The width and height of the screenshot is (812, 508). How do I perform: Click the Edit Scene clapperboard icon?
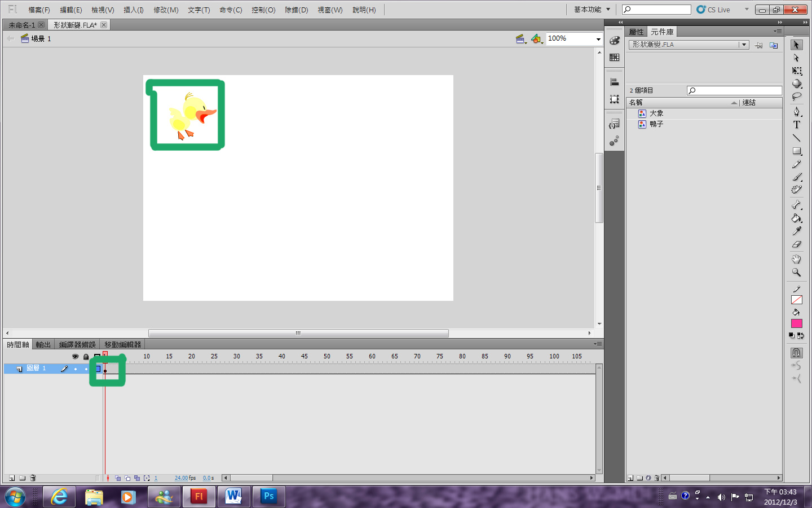click(x=520, y=38)
